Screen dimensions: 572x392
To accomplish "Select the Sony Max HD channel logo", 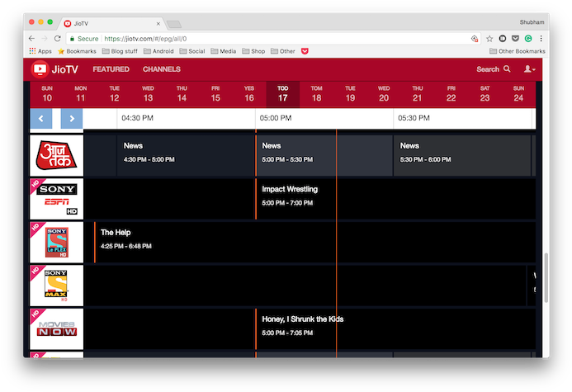I will point(56,286).
